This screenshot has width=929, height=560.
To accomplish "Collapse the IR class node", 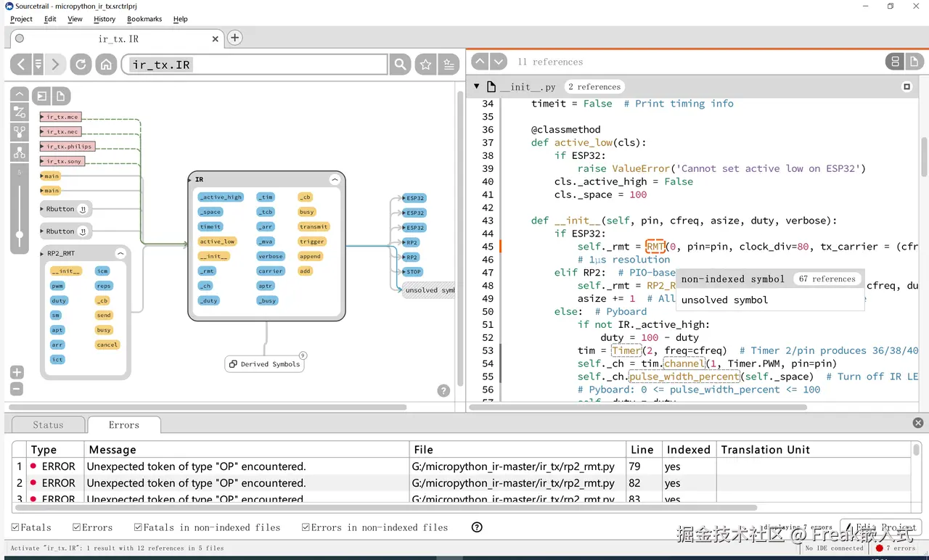I will pyautogui.click(x=335, y=179).
